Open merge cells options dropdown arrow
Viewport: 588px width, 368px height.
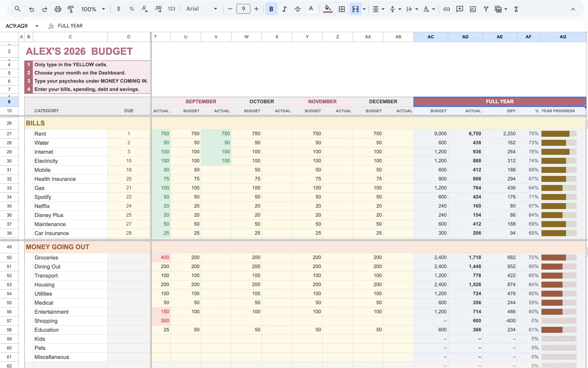click(364, 9)
